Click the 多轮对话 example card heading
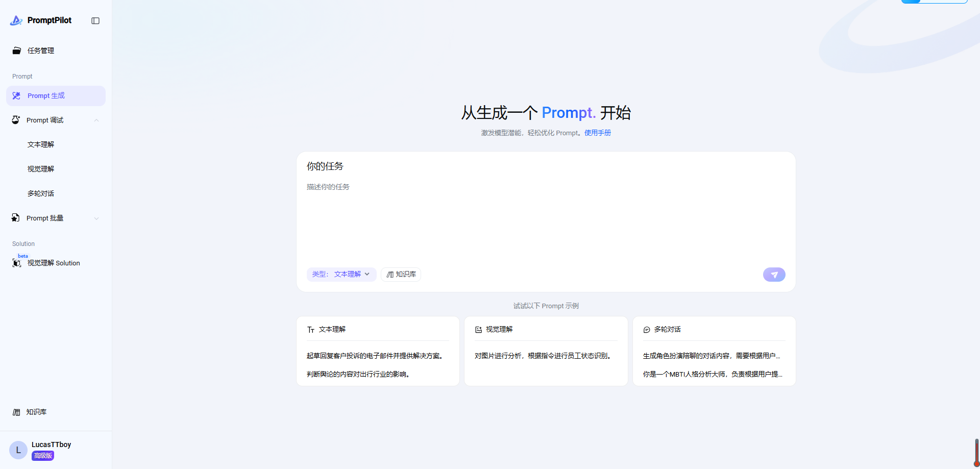The width and height of the screenshot is (980, 469). click(668, 330)
